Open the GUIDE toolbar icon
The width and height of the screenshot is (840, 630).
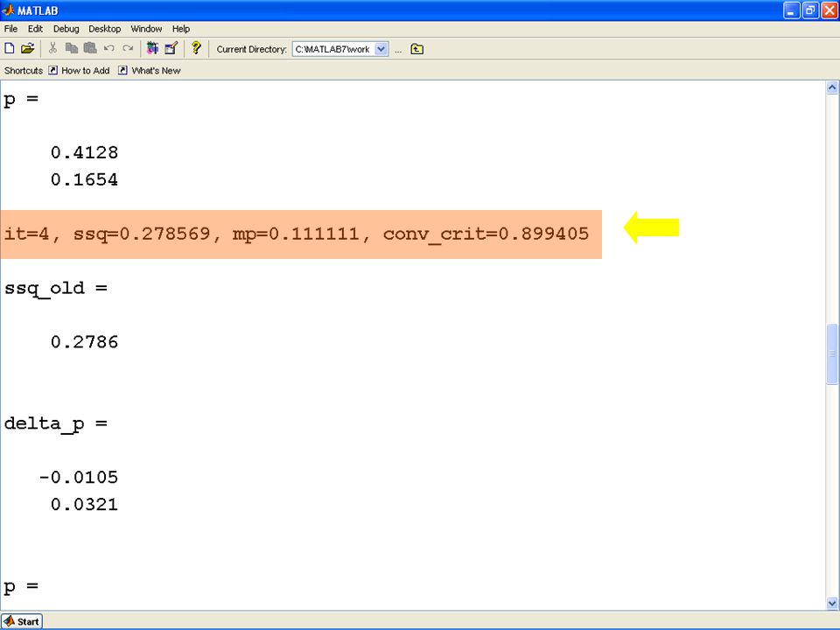(x=171, y=49)
